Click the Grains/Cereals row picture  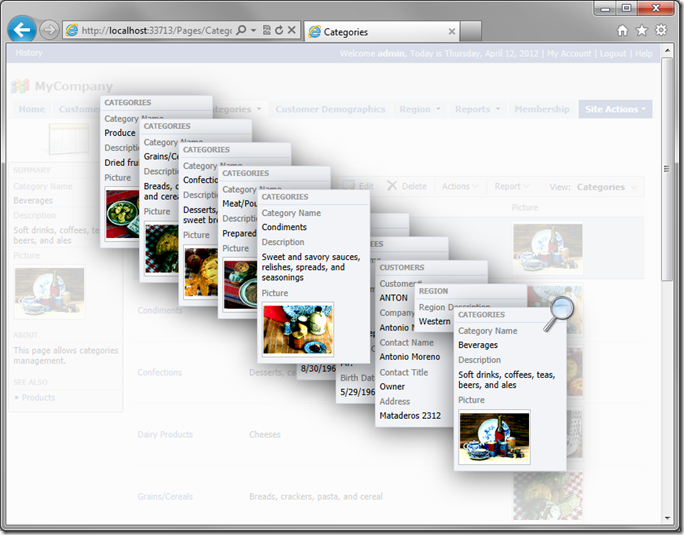pos(547,496)
